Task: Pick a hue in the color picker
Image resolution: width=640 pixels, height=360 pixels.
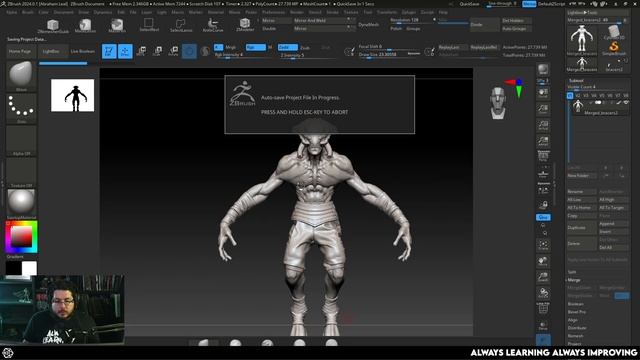Action: [21, 237]
